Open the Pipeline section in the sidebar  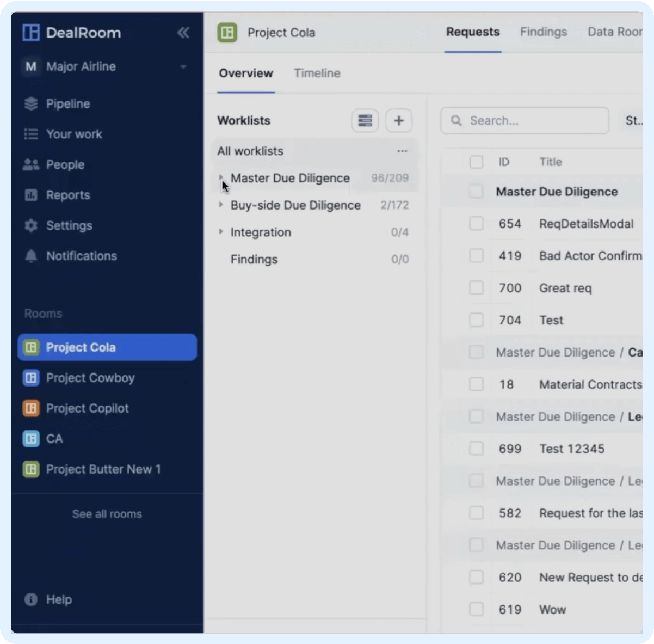click(67, 103)
